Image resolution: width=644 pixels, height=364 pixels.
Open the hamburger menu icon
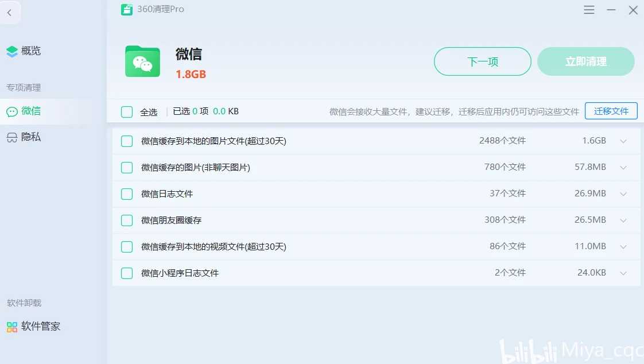point(589,10)
